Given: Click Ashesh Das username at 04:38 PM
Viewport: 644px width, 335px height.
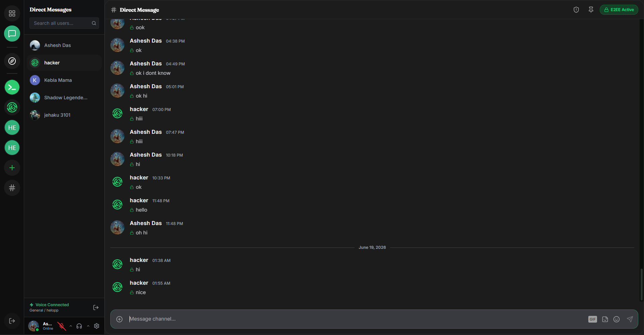Looking at the screenshot, I should coord(146,41).
